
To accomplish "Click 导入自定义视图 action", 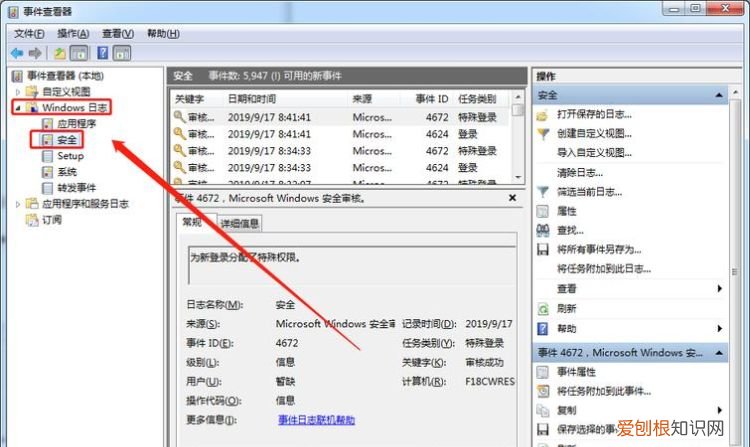I will point(594,153).
